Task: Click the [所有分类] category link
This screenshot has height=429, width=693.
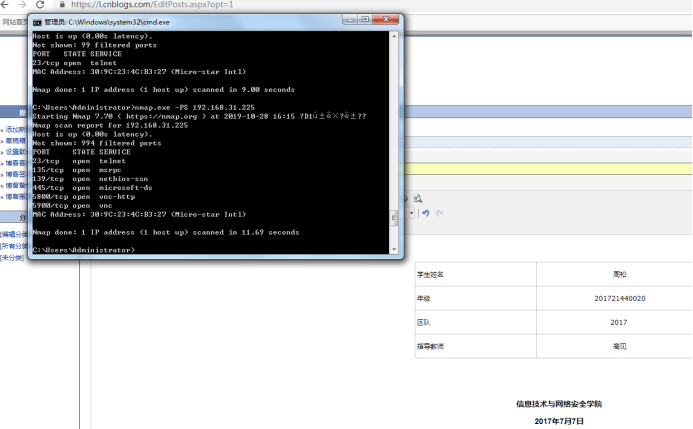Action: pos(13,246)
